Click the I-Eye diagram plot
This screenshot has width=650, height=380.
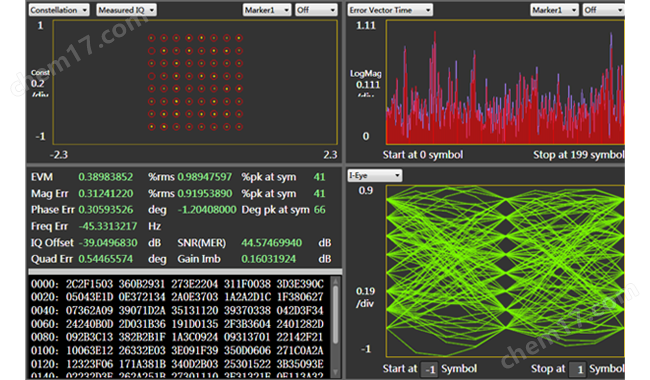(505, 271)
